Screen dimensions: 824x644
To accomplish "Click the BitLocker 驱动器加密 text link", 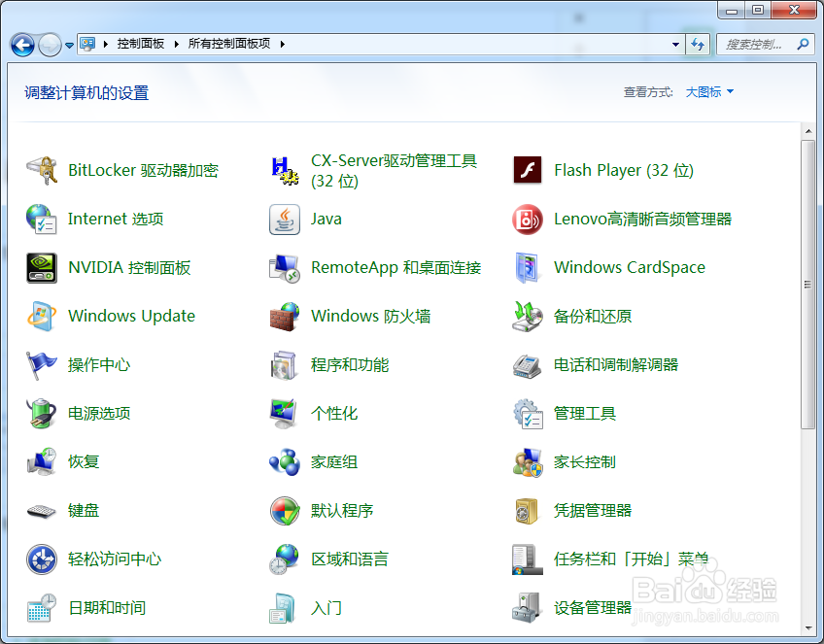I will [x=143, y=170].
